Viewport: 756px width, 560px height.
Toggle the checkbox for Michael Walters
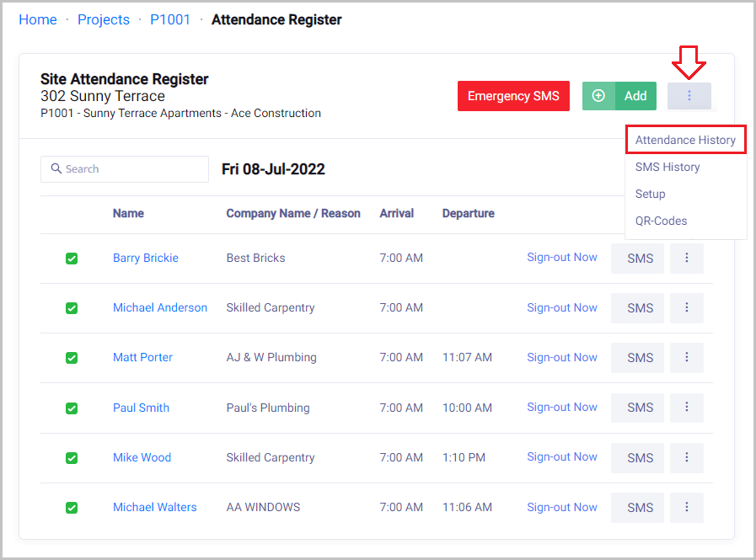point(72,508)
